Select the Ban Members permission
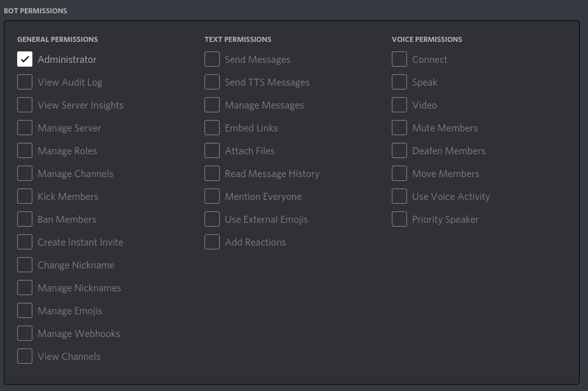This screenshot has width=588, height=391. 25,220
